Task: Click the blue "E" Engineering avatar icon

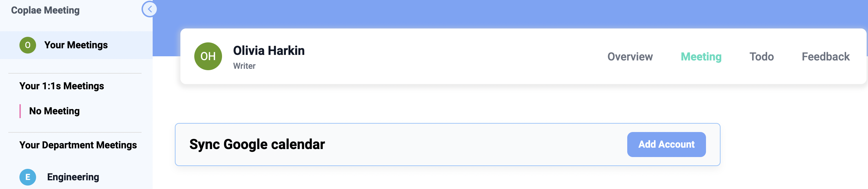Action: [28, 177]
